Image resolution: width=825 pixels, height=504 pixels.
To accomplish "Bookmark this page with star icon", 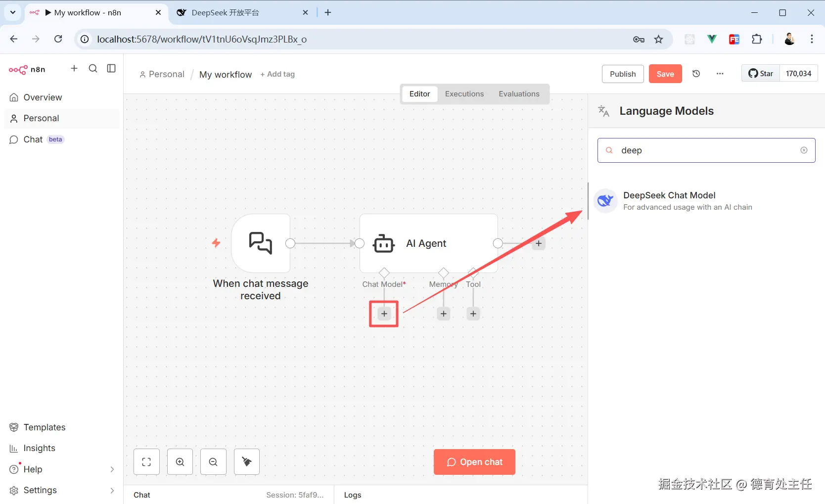I will pos(659,40).
